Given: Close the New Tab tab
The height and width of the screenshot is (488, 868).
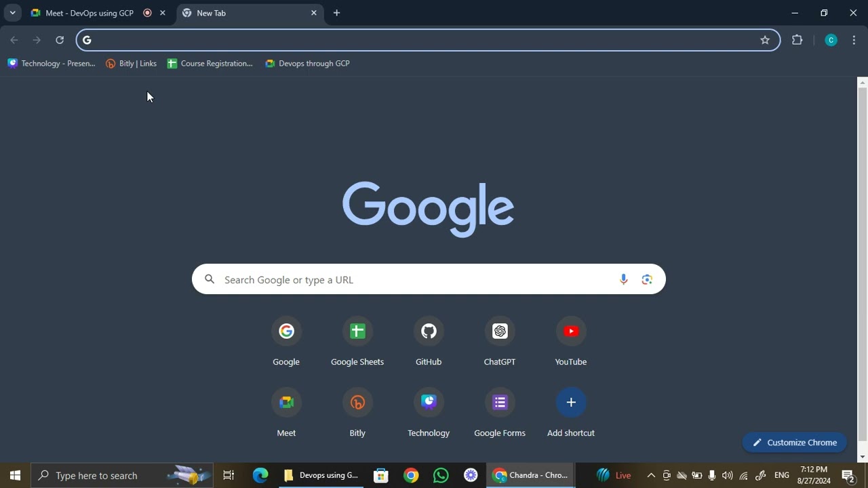Looking at the screenshot, I should [x=314, y=13].
